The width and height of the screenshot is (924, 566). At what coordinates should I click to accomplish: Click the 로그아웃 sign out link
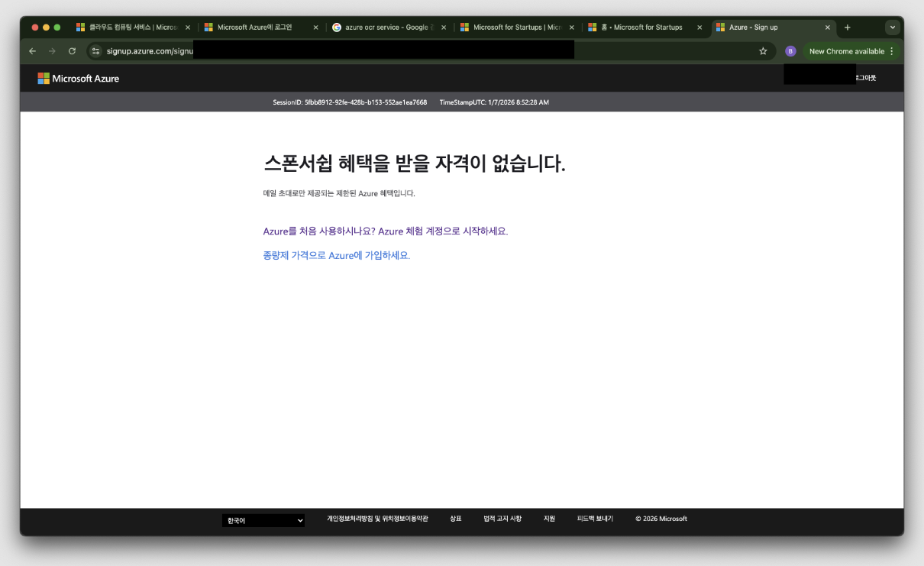click(866, 78)
